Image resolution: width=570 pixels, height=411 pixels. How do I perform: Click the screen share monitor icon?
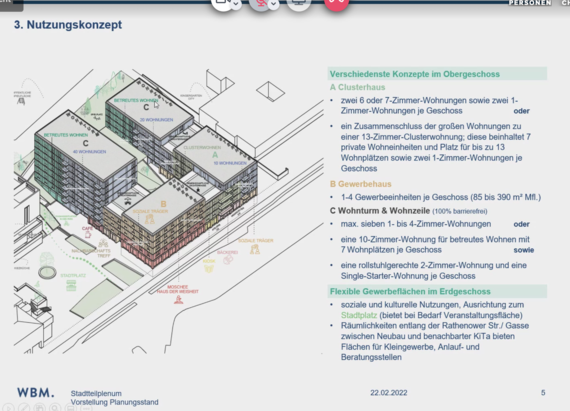pos(298,2)
